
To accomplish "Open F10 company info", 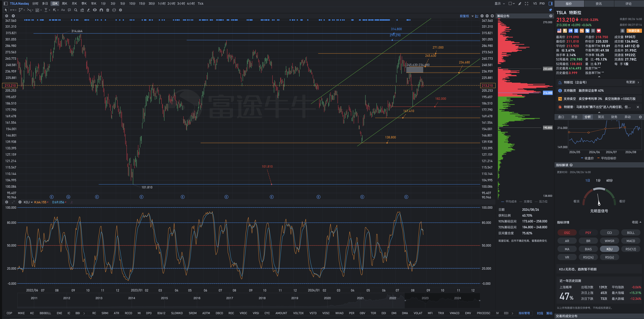I will (542, 3).
